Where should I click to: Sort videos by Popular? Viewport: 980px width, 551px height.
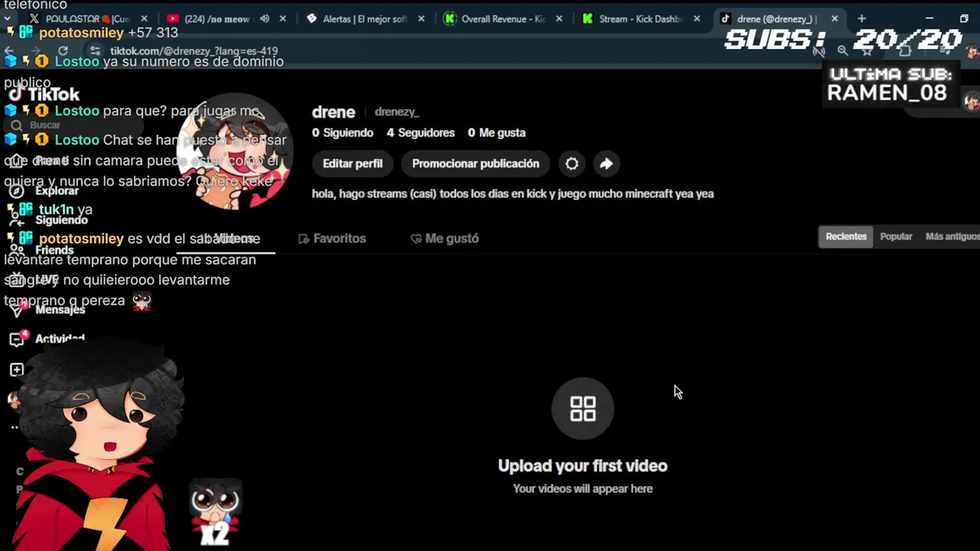tap(896, 236)
